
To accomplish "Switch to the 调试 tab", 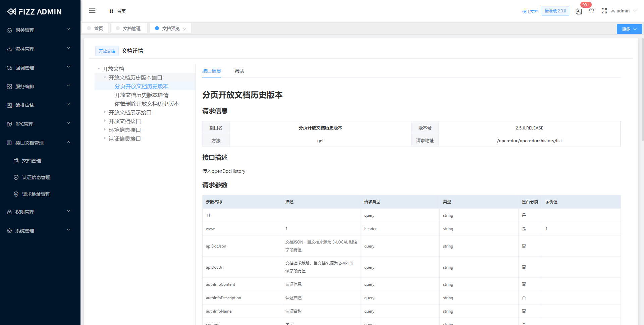I will point(239,71).
